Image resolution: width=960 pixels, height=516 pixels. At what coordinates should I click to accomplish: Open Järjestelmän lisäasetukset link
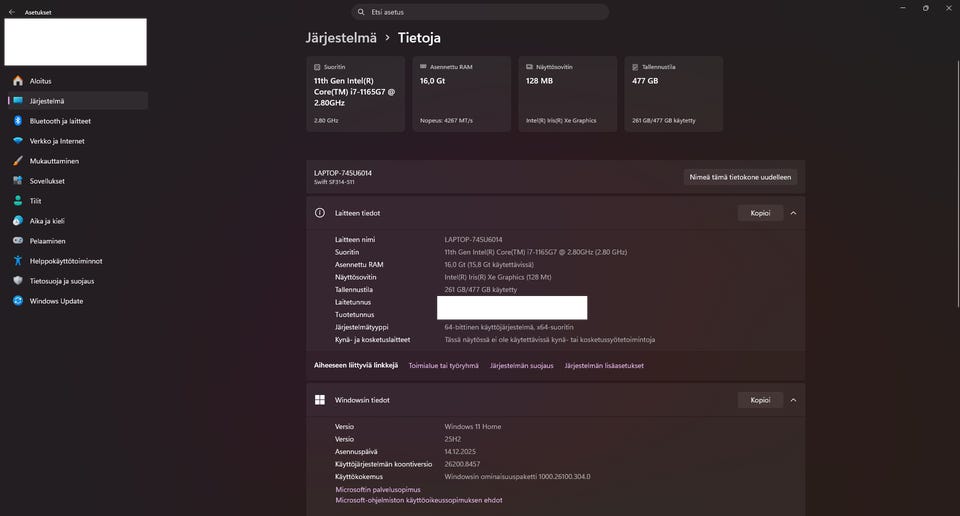[x=604, y=365]
